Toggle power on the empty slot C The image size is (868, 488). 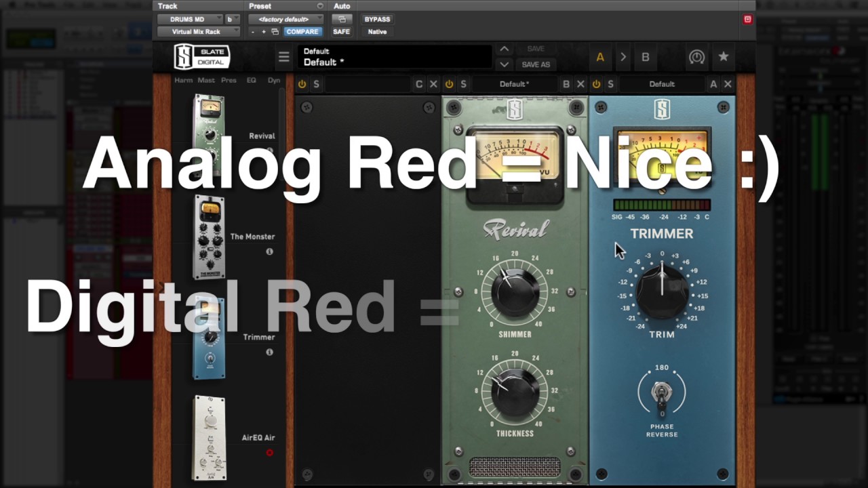click(x=302, y=84)
